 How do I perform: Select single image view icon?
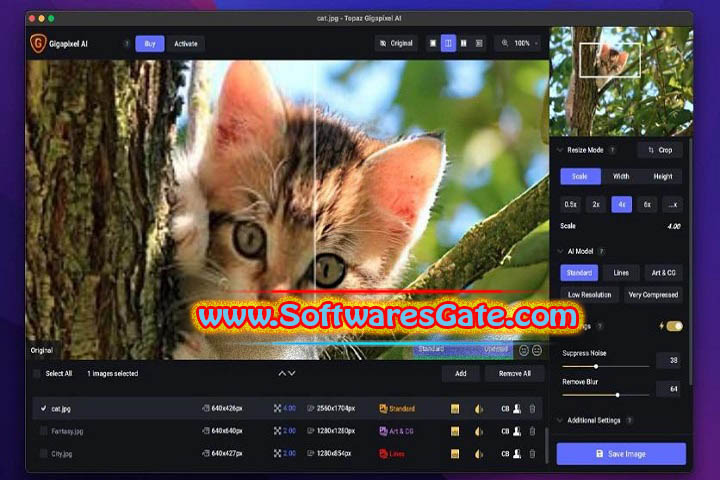[x=433, y=43]
